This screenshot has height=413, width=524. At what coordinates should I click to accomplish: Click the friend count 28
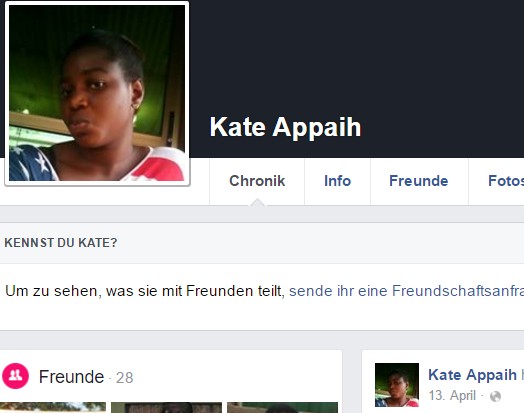click(125, 378)
